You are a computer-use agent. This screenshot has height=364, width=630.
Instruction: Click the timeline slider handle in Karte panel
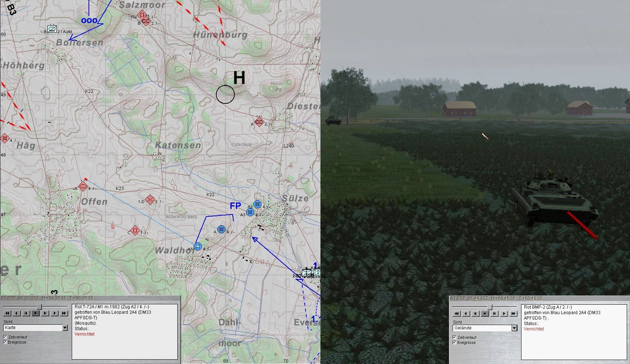(39, 307)
